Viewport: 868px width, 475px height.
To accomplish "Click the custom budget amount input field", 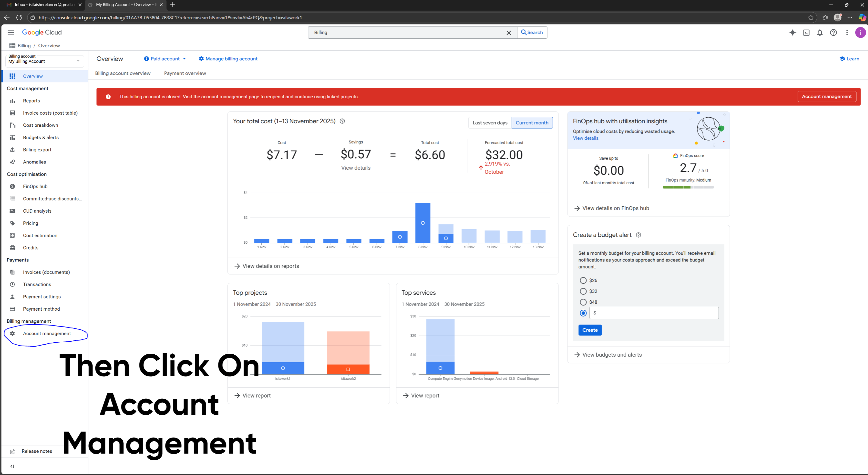I will coord(654,313).
